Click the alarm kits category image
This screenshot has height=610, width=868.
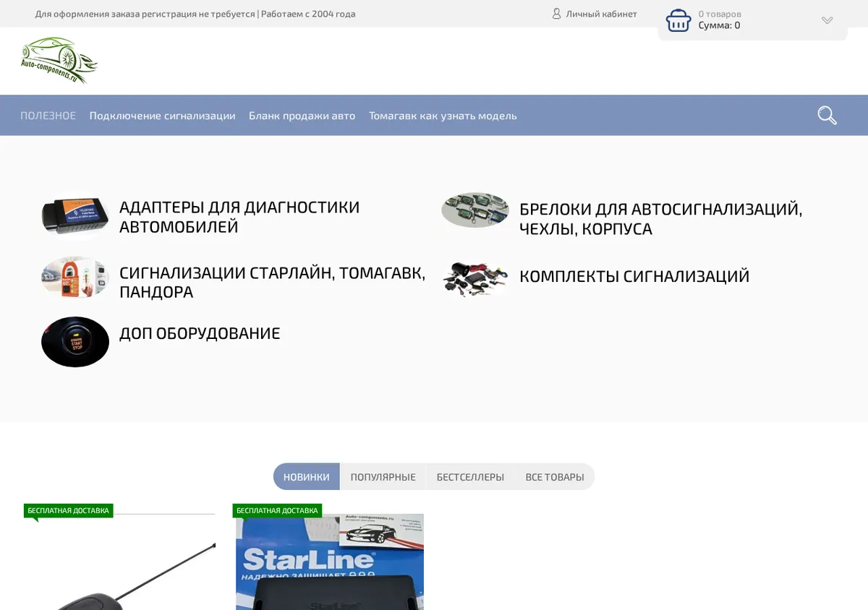click(475, 278)
